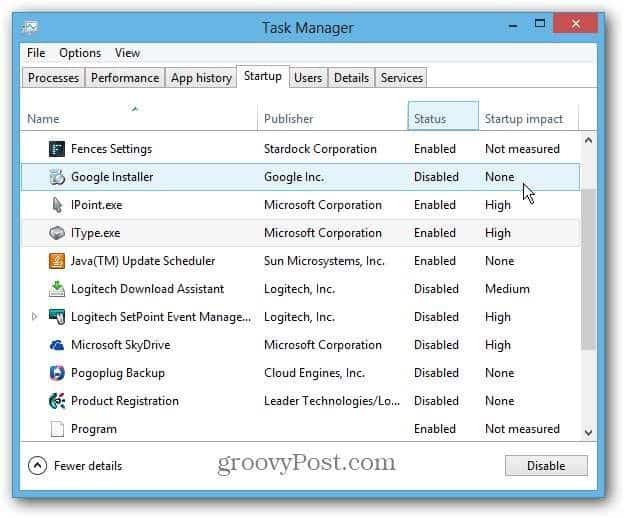Open the File menu
The height and width of the screenshot is (518, 625).
pos(36,53)
